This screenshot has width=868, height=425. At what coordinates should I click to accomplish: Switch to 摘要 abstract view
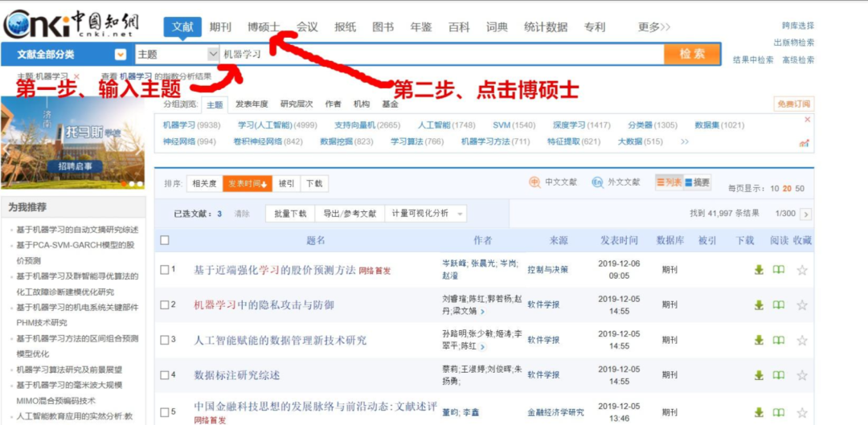[x=697, y=182]
